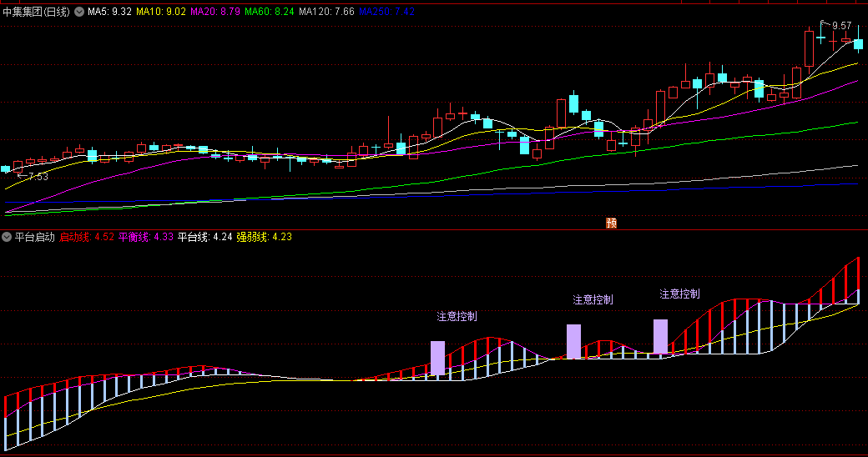Open the dropdown beside 中集集团(日线) title

(79, 12)
